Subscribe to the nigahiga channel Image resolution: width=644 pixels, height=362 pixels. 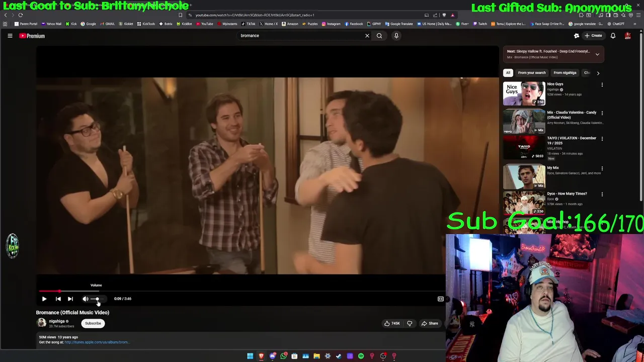93,323
